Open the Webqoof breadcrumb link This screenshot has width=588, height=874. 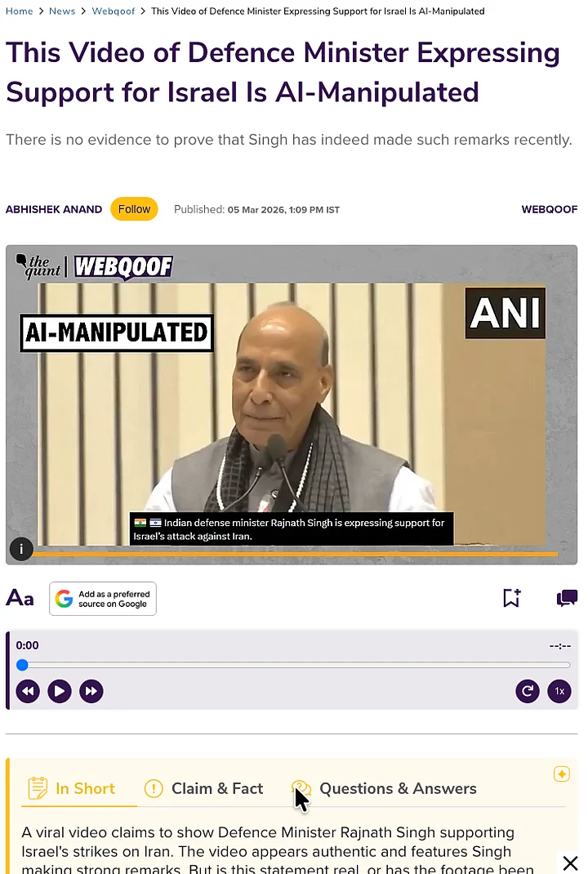114,11
